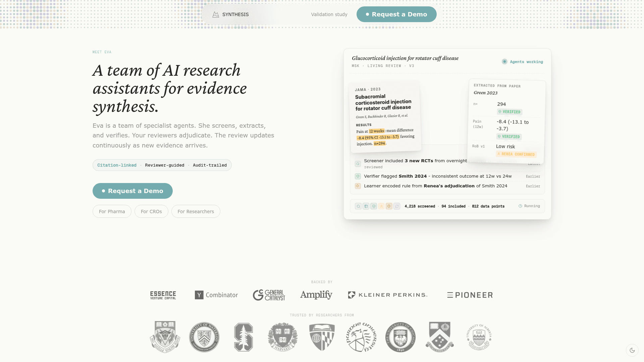Click Request a Demo in the top navbar

tap(396, 14)
